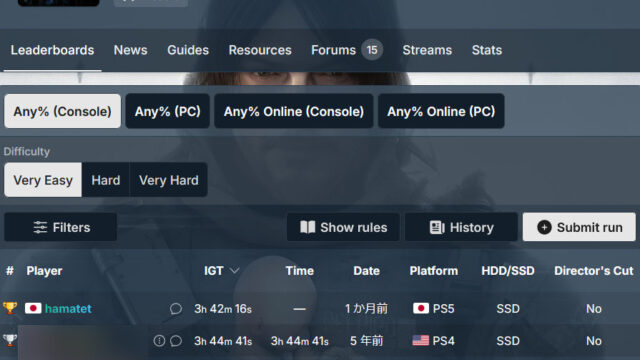Screen dimensions: 640x360
Task: Open hamatet's player profile
Action: pyautogui.click(x=68, y=309)
